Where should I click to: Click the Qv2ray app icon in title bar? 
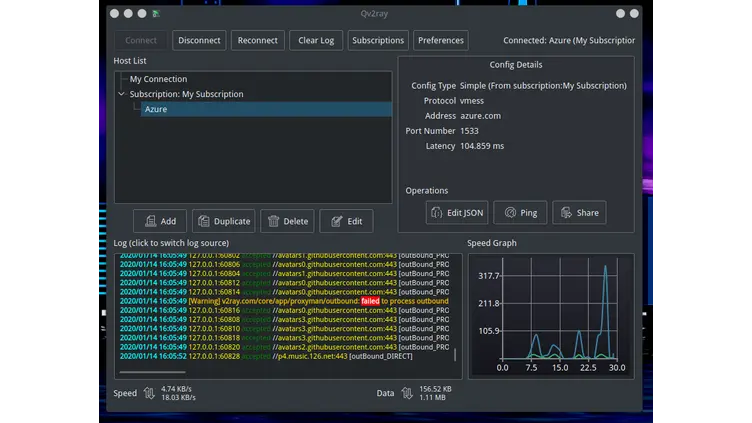[155, 14]
